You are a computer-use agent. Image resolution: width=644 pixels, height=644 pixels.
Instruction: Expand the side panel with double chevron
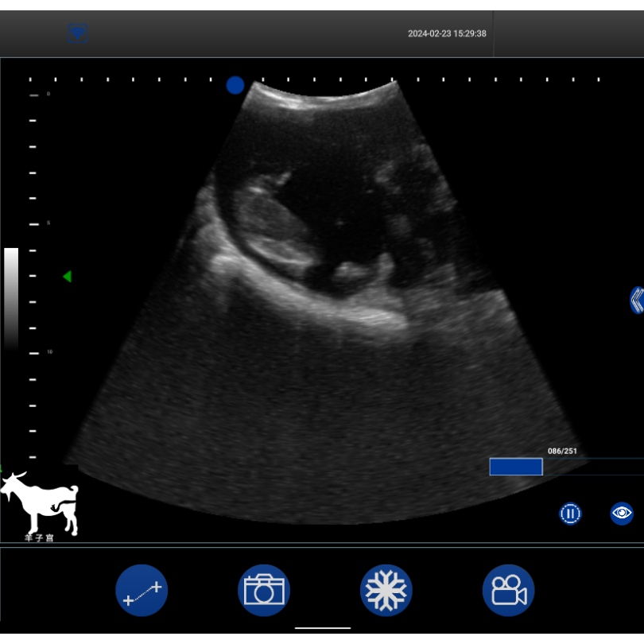[637, 301]
